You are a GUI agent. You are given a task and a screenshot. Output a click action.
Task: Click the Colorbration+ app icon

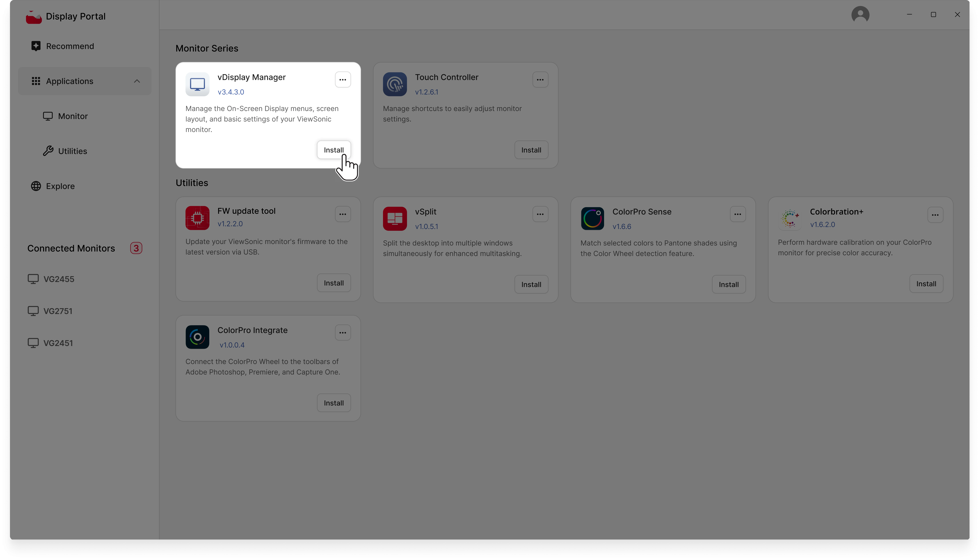(790, 219)
